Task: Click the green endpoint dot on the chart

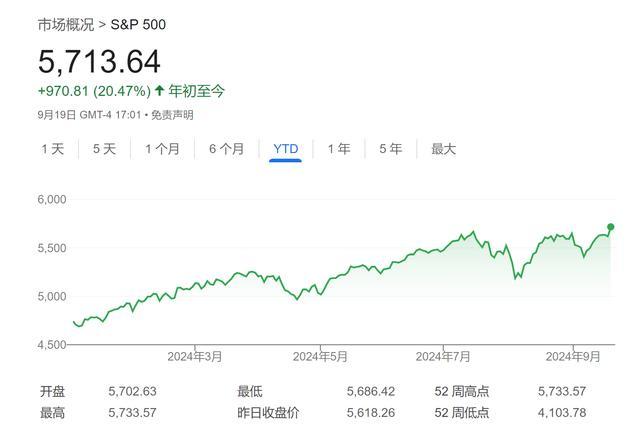Action: coord(611,227)
